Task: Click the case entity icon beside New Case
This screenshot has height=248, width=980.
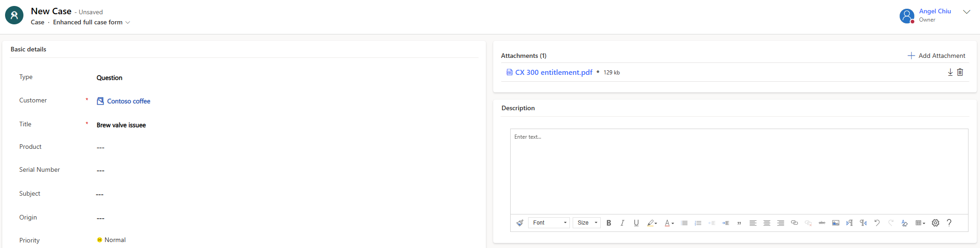Action: [x=14, y=15]
